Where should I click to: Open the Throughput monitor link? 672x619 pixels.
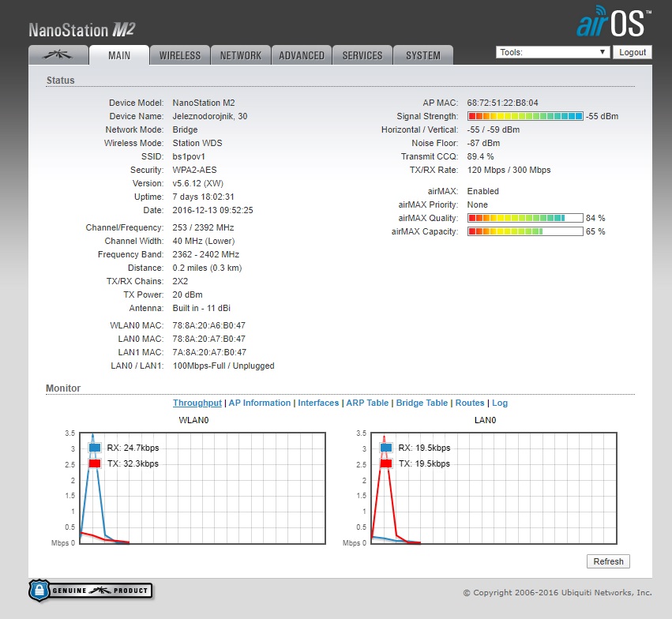pyautogui.click(x=197, y=403)
